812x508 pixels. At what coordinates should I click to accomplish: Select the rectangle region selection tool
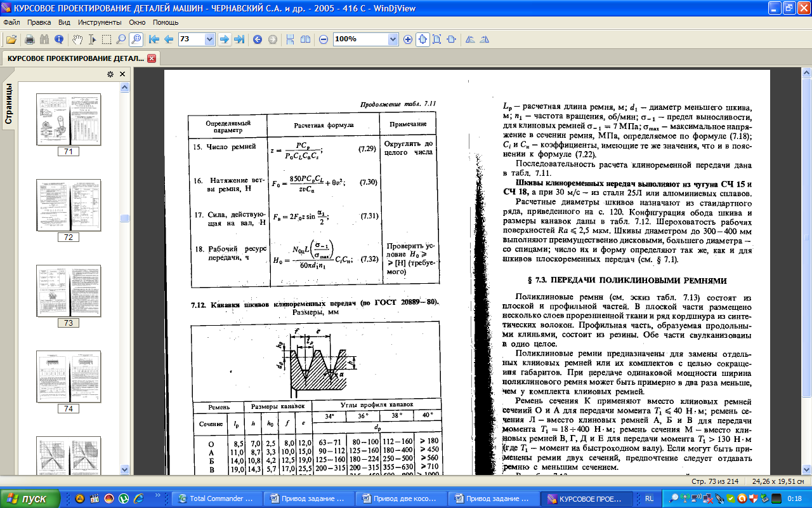pyautogui.click(x=107, y=39)
